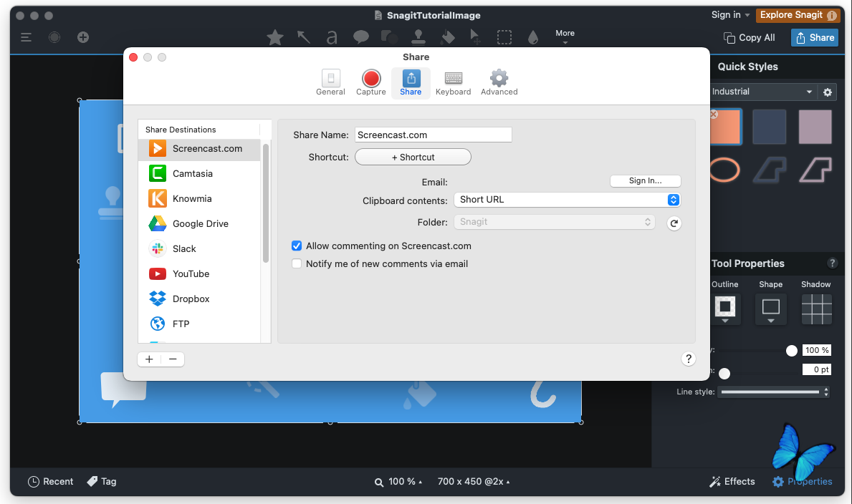Select Google Drive share destination
The image size is (852, 504).
point(199,224)
